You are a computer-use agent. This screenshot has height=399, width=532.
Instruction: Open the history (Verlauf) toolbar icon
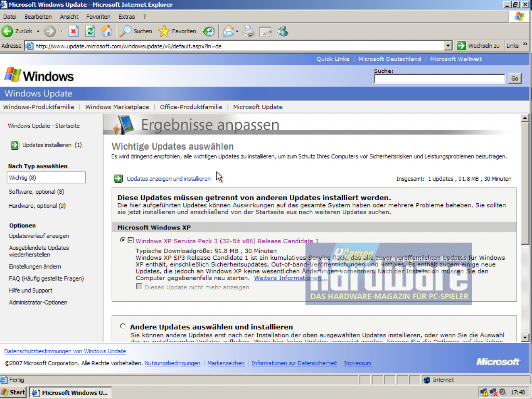click(x=209, y=31)
